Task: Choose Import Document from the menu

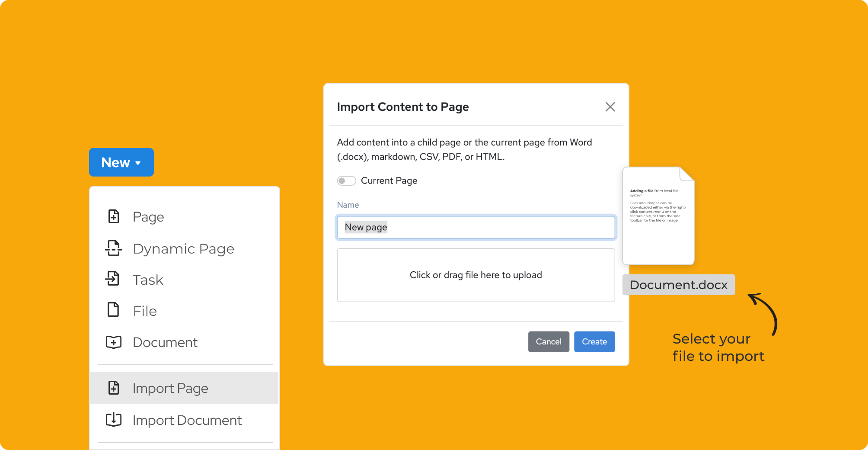Action: [x=187, y=420]
